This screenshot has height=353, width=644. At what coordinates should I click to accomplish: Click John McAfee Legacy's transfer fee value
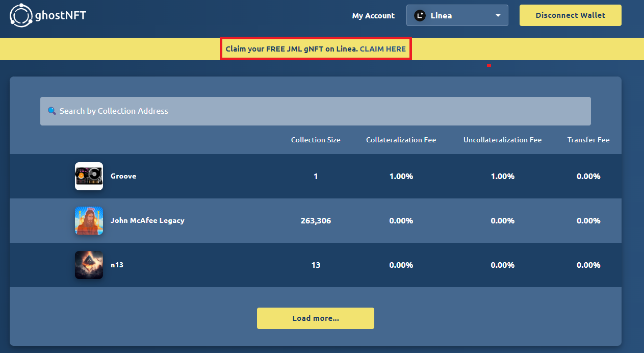(x=588, y=221)
